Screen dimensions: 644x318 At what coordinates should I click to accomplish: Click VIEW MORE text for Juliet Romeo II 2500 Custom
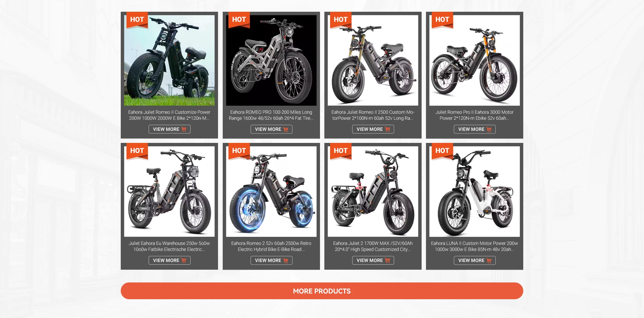pos(370,129)
